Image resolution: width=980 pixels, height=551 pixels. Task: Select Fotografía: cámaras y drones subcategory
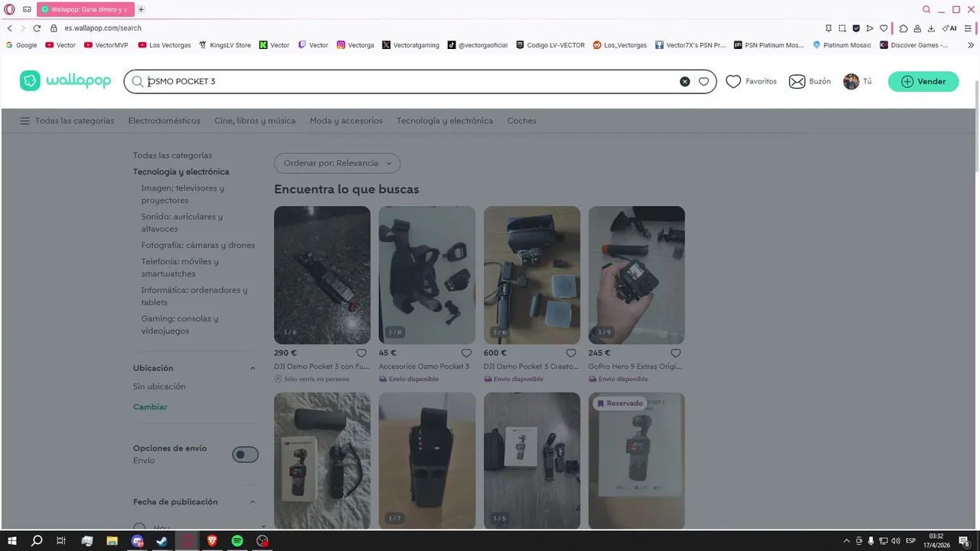click(x=198, y=246)
